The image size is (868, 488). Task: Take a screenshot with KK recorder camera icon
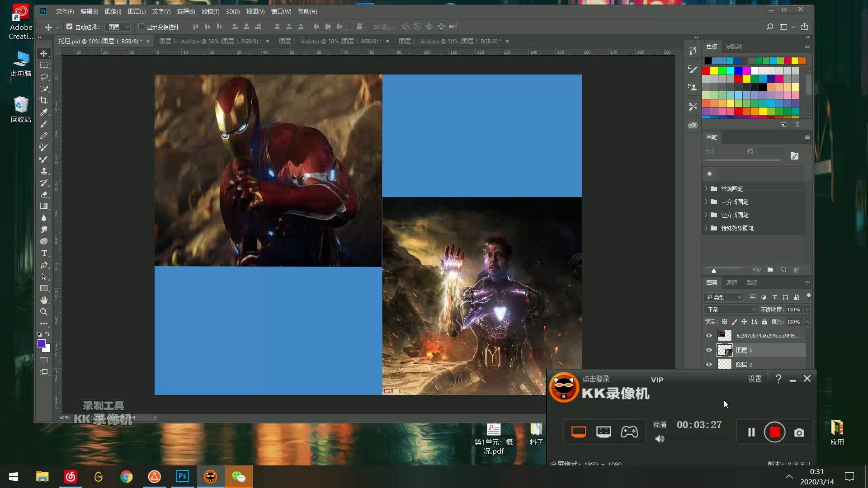tap(799, 433)
